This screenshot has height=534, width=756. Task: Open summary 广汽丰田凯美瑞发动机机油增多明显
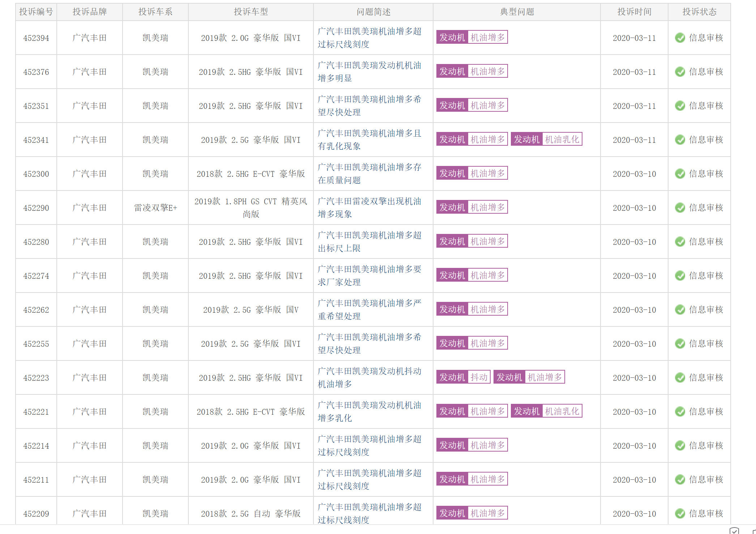[x=370, y=72]
